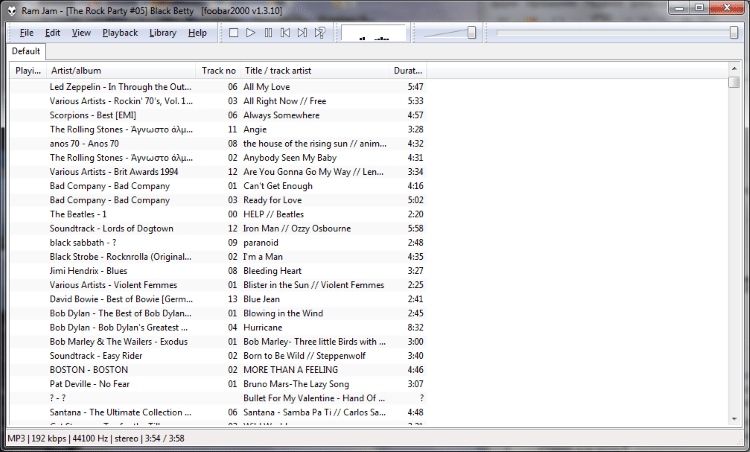Play a random track using the Random icon

320,33
